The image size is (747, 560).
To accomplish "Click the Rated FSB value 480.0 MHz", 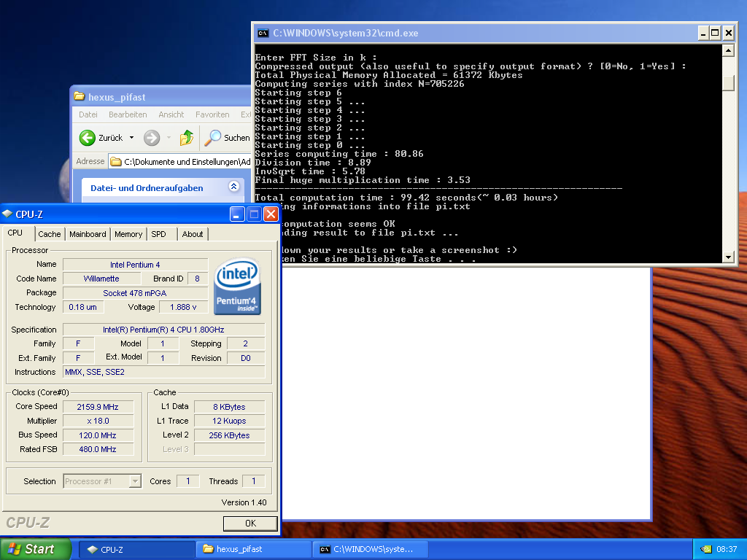I will point(98,449).
